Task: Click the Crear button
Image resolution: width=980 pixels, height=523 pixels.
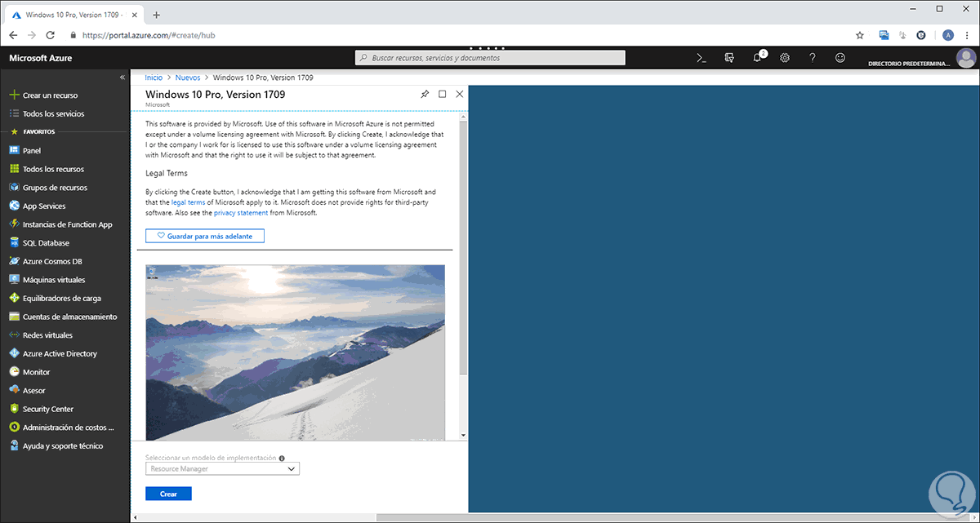Action: pyautogui.click(x=168, y=494)
